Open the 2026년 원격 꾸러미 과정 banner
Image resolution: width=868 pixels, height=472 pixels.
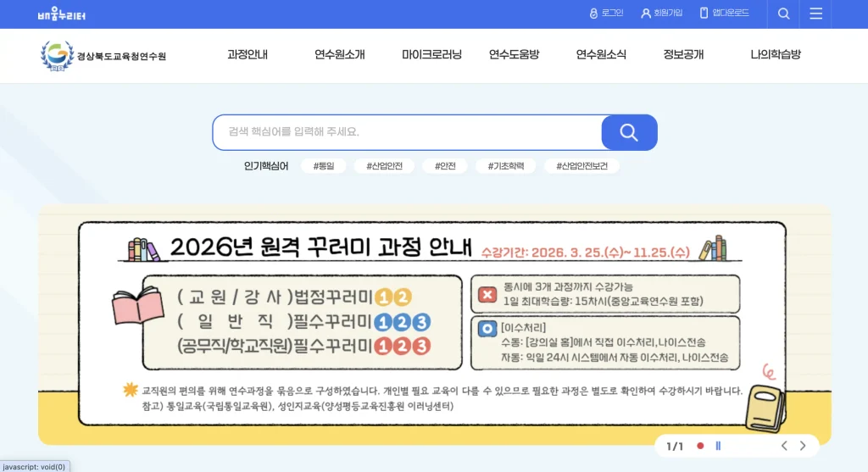pos(435,325)
